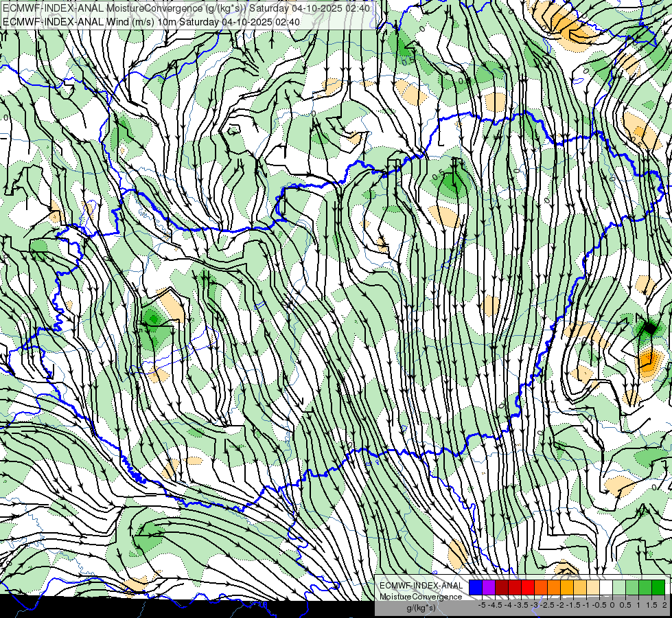Click the blue legend swatch below -5
This screenshot has height=618, width=672.
[x=475, y=587]
